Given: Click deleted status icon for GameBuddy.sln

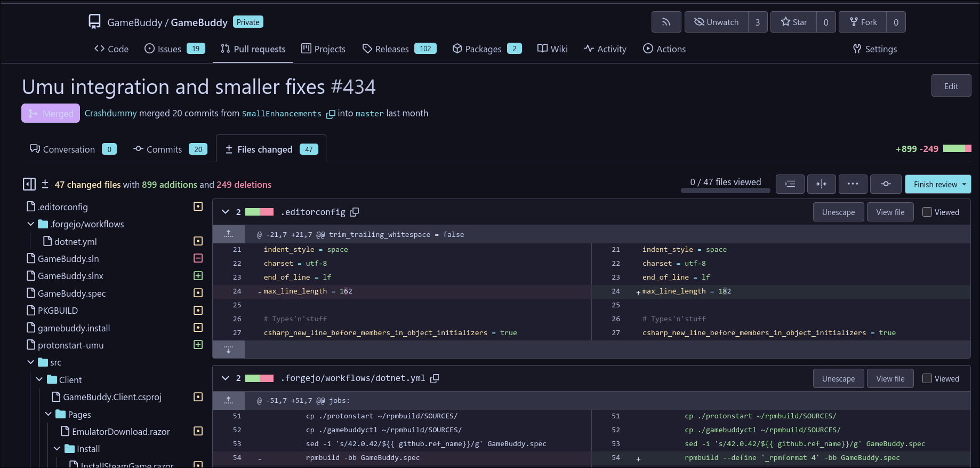Looking at the screenshot, I should (x=198, y=258).
